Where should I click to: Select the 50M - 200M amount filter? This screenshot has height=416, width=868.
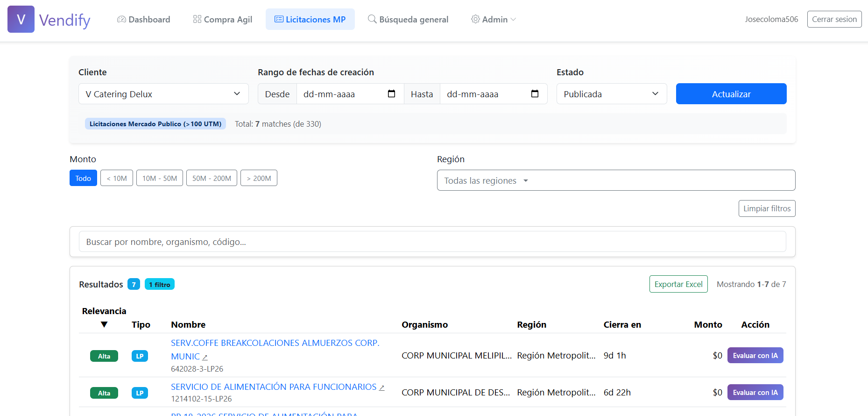tap(212, 178)
